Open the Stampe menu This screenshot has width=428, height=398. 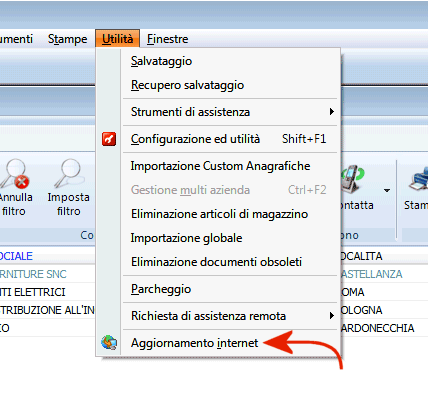67,39
